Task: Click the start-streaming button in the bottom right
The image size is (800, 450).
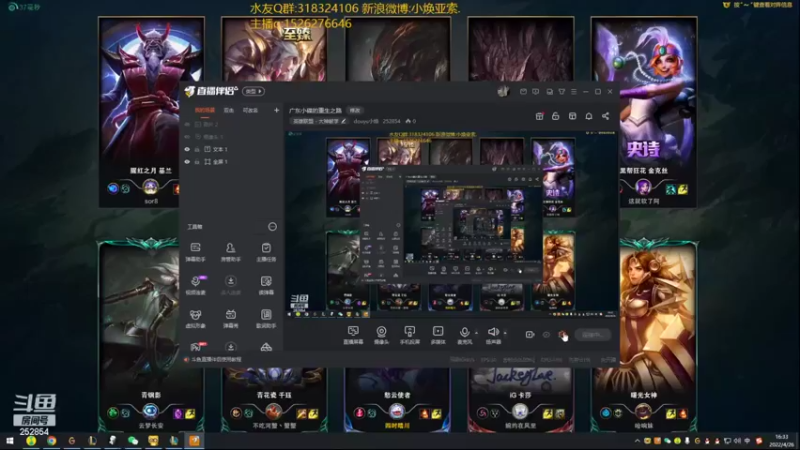Action: coord(593,335)
